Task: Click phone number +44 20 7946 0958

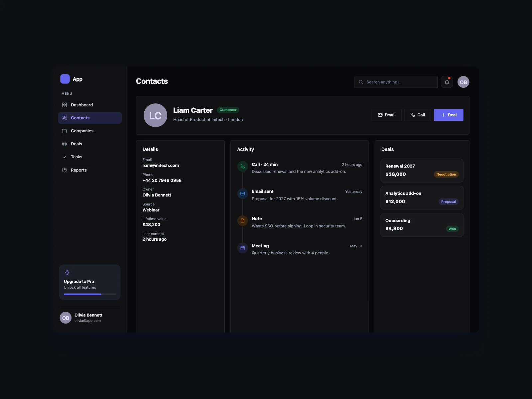Action: click(x=162, y=180)
